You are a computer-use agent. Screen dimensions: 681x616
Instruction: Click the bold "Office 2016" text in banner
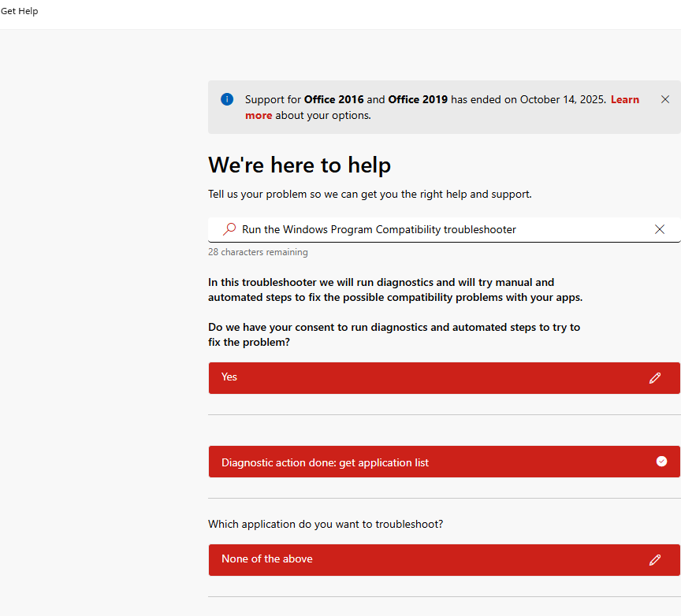333,99
